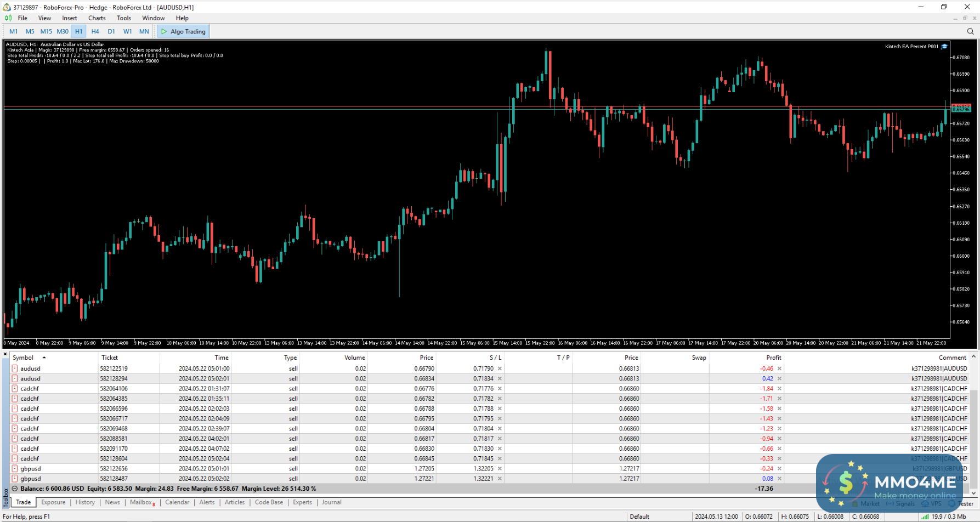Click the candlestick chart icon beside File menu
Viewport: 980px width, 522px height.
click(x=8, y=18)
